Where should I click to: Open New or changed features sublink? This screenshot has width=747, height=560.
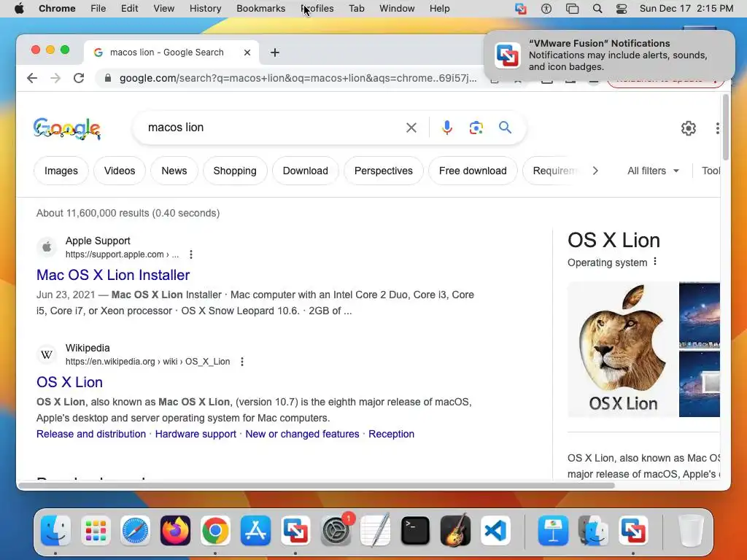click(x=302, y=435)
